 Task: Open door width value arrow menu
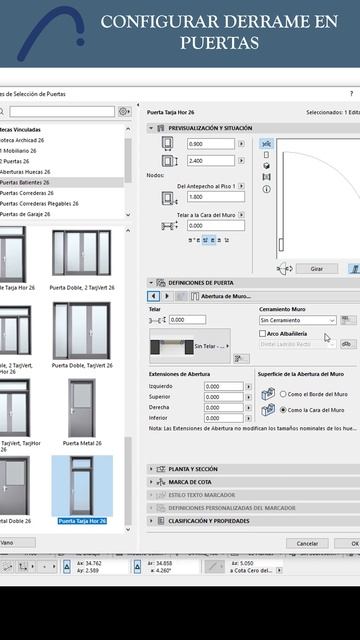[x=241, y=144]
